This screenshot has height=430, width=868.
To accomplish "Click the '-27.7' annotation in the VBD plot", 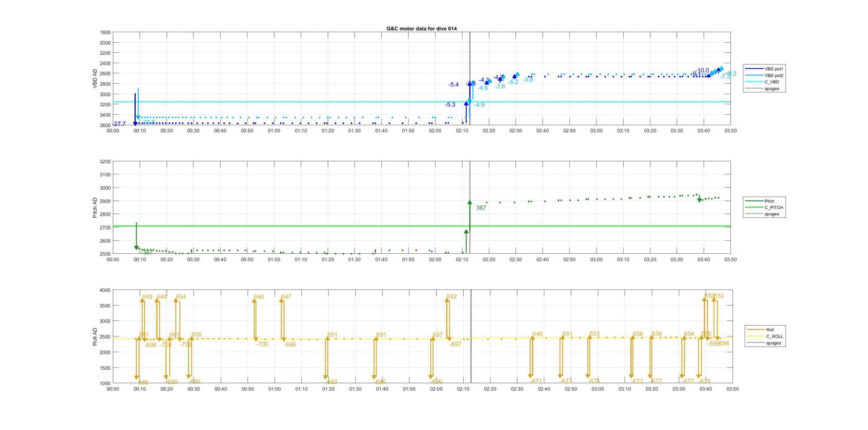I will click(118, 124).
